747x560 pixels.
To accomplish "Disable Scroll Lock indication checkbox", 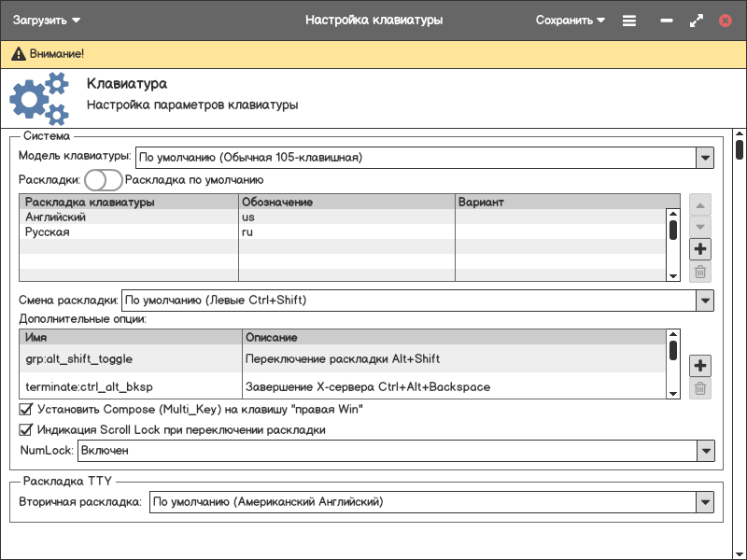I will (x=26, y=430).
